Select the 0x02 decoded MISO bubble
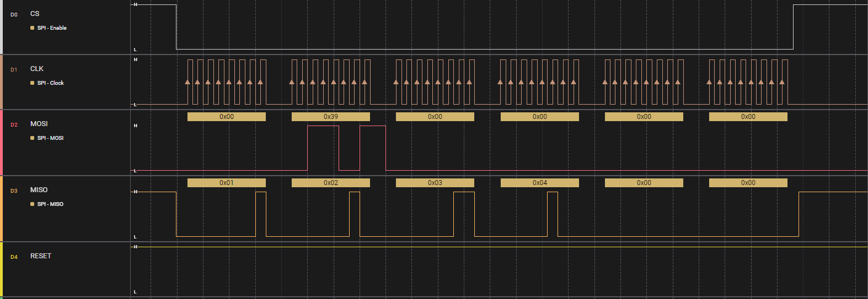The width and height of the screenshot is (868, 299). [x=331, y=183]
